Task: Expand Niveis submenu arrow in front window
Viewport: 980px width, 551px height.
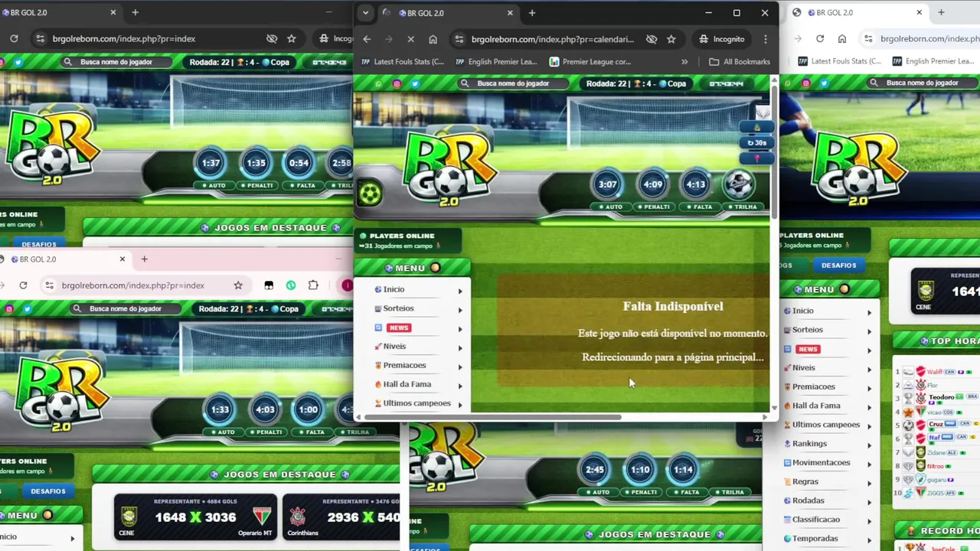Action: click(x=460, y=348)
